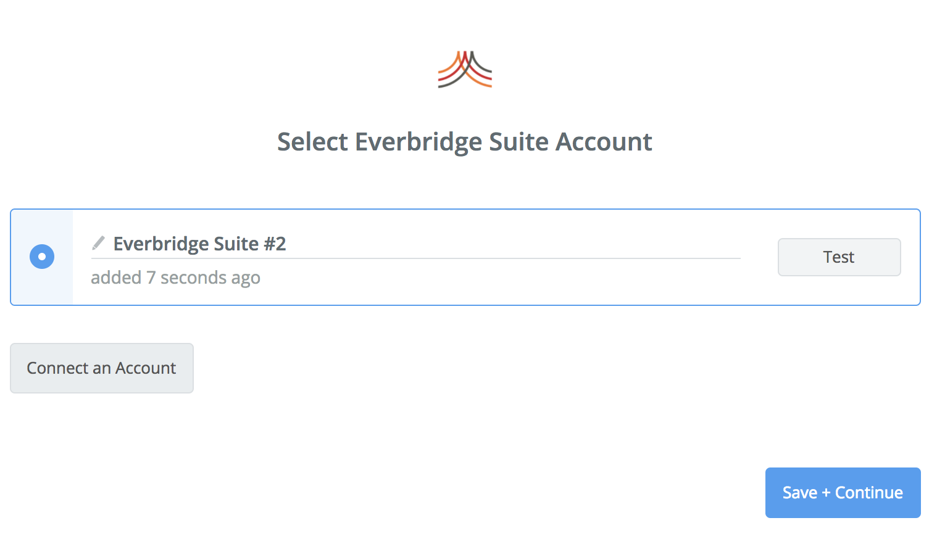Click the word 'Continue' on the blue button
937x560 pixels.
pos(869,493)
